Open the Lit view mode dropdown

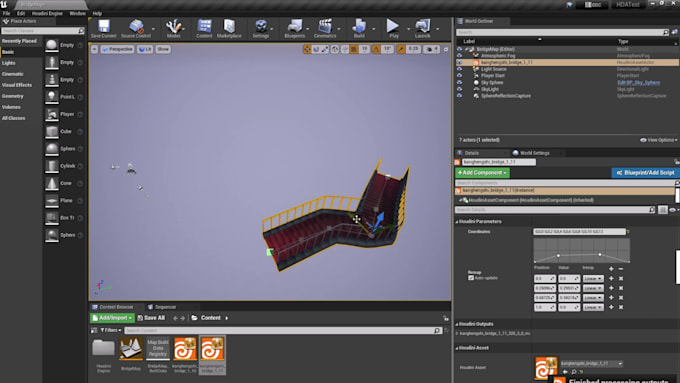(145, 49)
